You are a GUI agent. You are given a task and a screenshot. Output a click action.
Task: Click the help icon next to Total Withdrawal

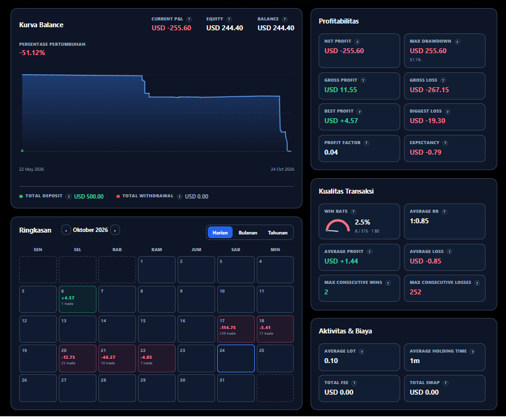pyautogui.click(x=180, y=197)
